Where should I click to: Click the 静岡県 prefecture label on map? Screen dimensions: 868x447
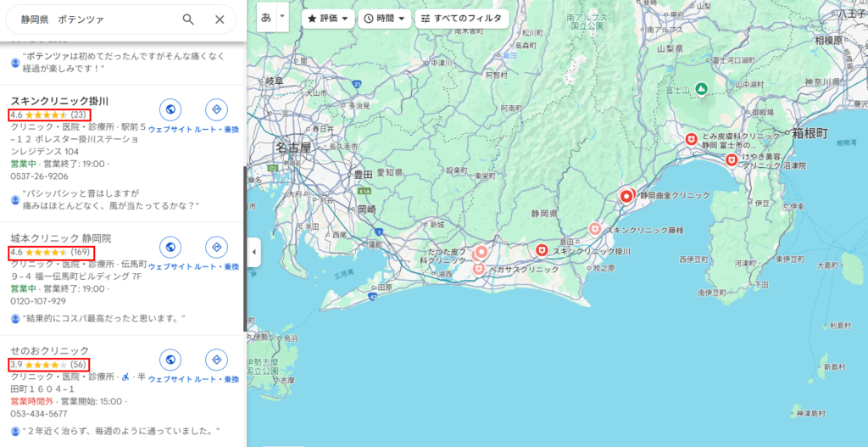click(543, 213)
